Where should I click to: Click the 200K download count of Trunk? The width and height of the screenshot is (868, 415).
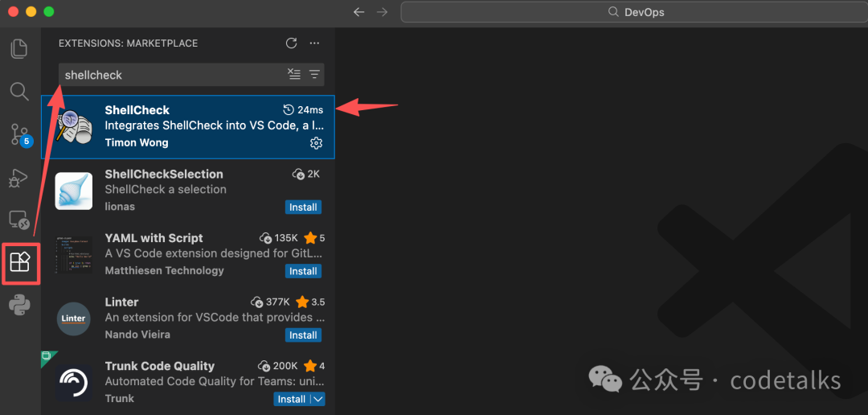pos(278,366)
